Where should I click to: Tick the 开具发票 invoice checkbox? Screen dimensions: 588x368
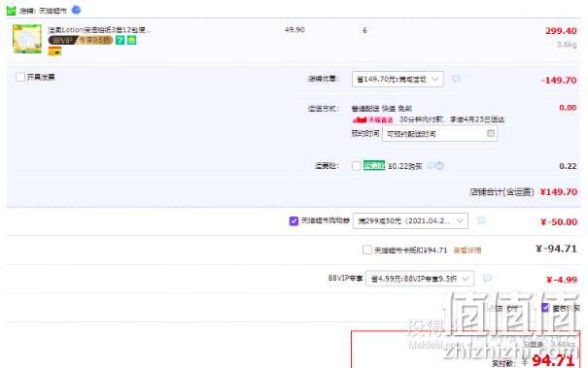[20, 78]
